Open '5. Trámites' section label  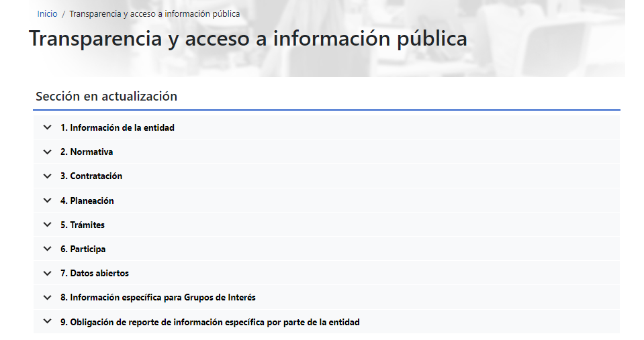[83, 225]
